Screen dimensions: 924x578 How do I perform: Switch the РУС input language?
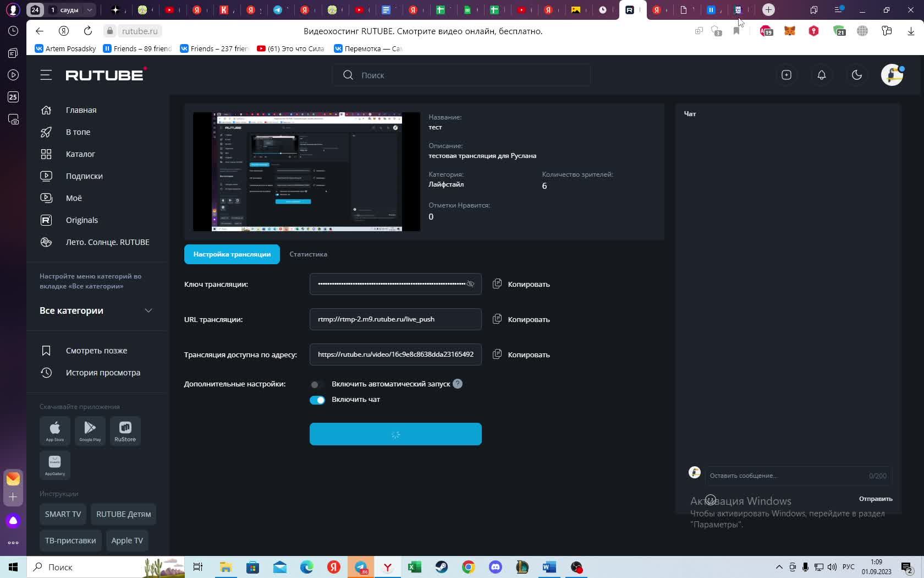pos(849,567)
